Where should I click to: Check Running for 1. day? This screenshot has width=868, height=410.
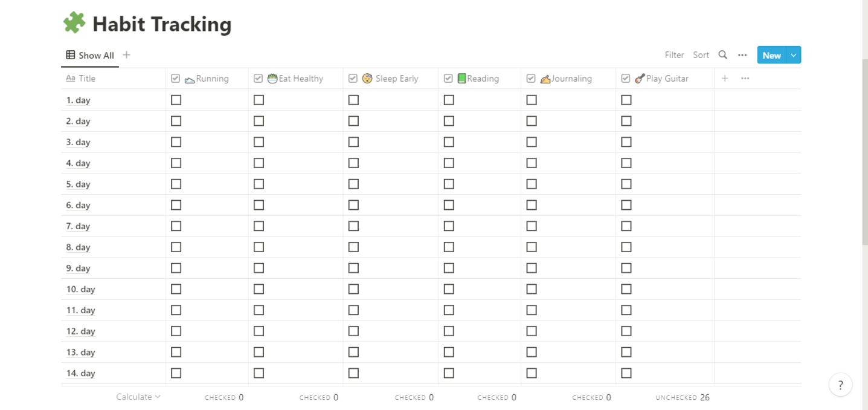[176, 100]
